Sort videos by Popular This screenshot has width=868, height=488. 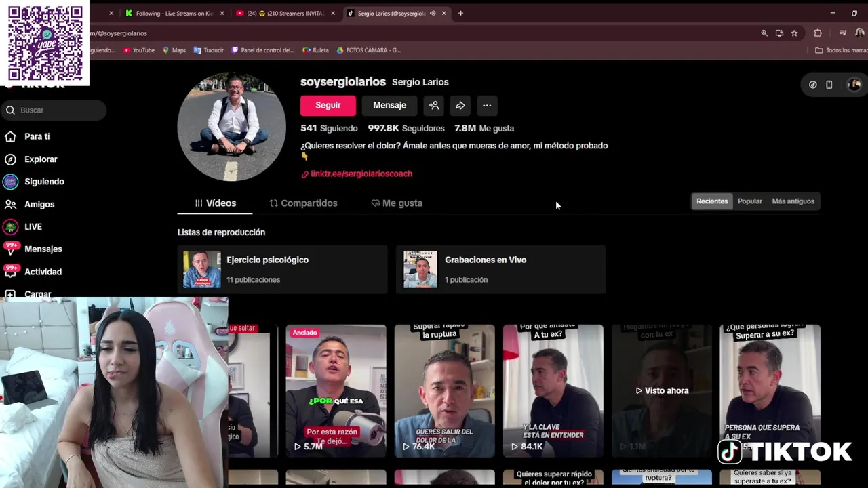(x=750, y=201)
